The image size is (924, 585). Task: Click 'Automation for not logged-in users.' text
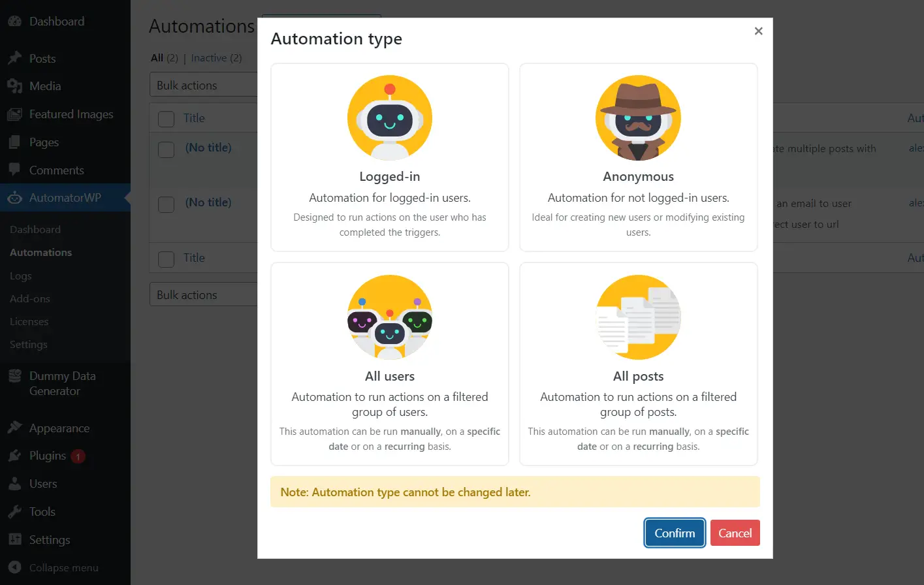pyautogui.click(x=639, y=198)
